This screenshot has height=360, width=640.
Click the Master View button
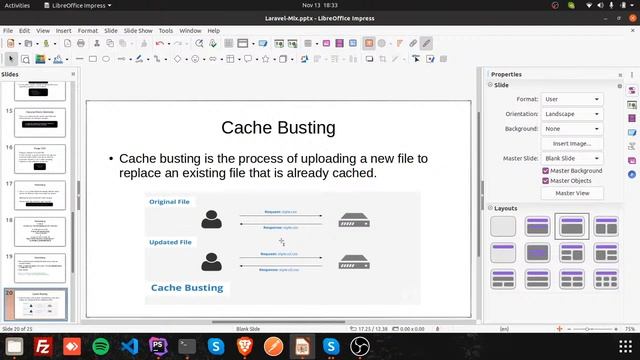(x=572, y=193)
